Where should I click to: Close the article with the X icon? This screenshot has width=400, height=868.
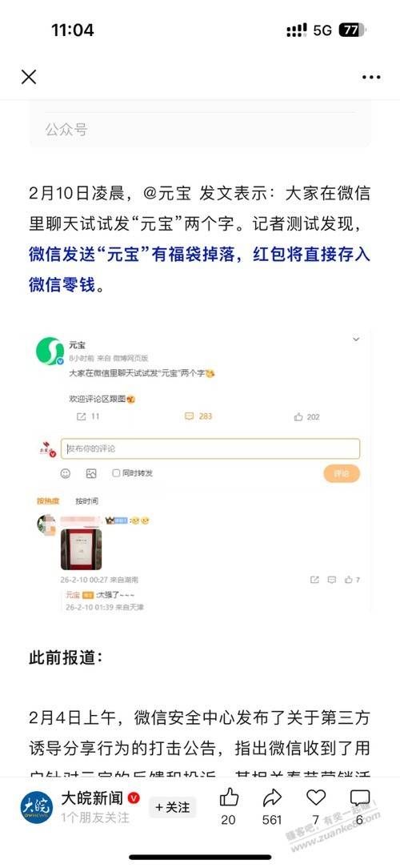click(x=29, y=77)
